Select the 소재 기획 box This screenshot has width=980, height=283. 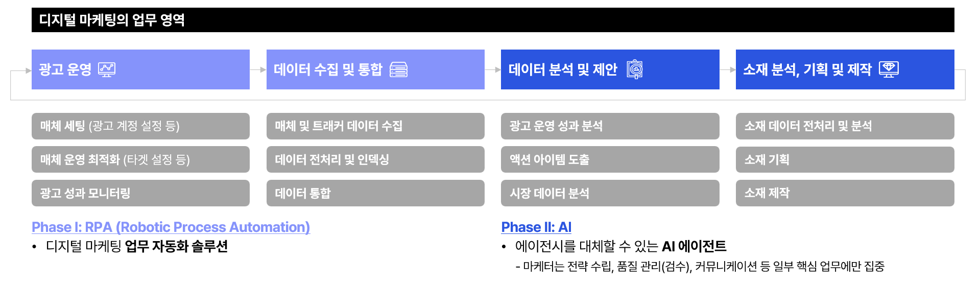pyautogui.click(x=845, y=159)
